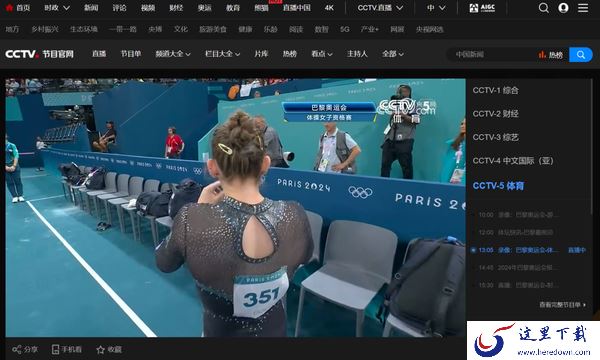
Task: Open 5G in secondary navigation
Action: point(345,29)
